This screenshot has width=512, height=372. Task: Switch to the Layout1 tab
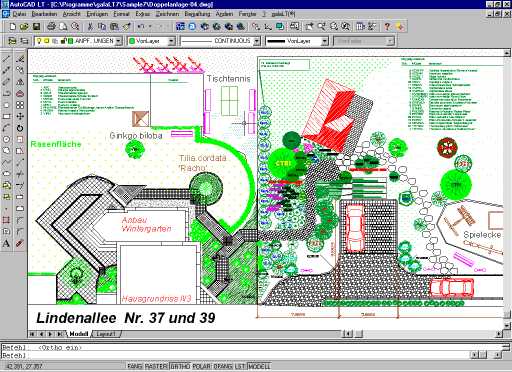click(106, 334)
